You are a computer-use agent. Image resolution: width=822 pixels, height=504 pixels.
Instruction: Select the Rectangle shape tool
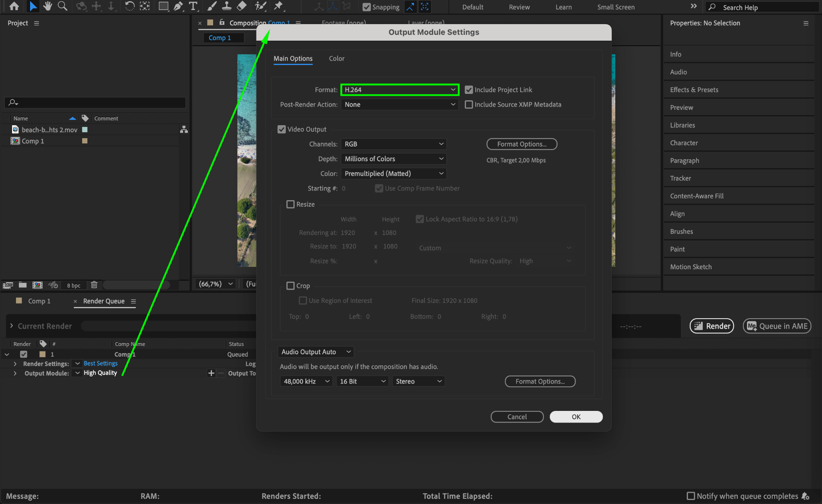pyautogui.click(x=163, y=6)
